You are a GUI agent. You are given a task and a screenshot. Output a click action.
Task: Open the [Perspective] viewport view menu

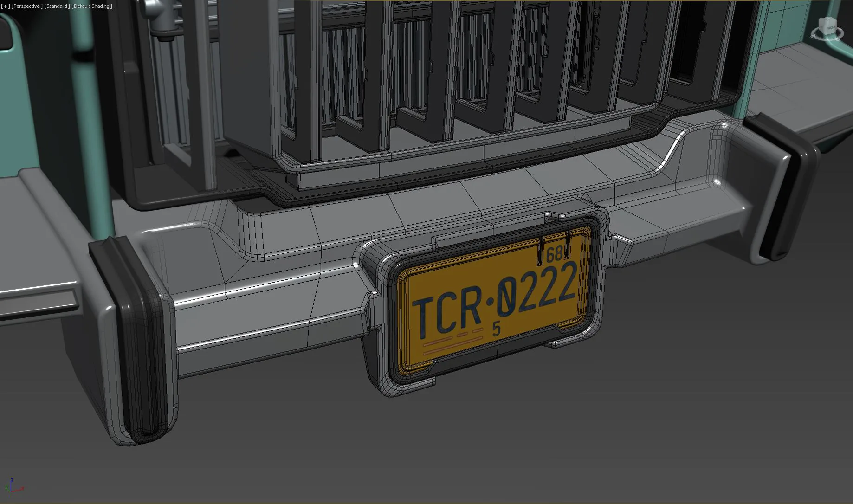coord(27,6)
